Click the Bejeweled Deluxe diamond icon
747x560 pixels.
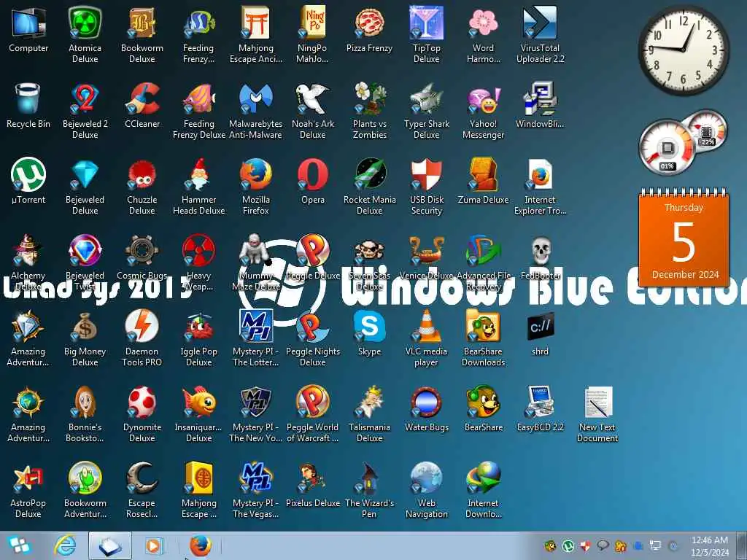click(x=85, y=174)
